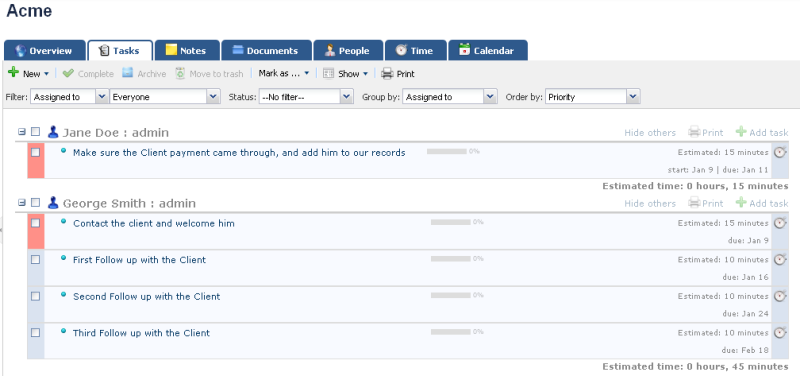Open the Status No filter dropdown
800x376 pixels.
[x=306, y=96]
